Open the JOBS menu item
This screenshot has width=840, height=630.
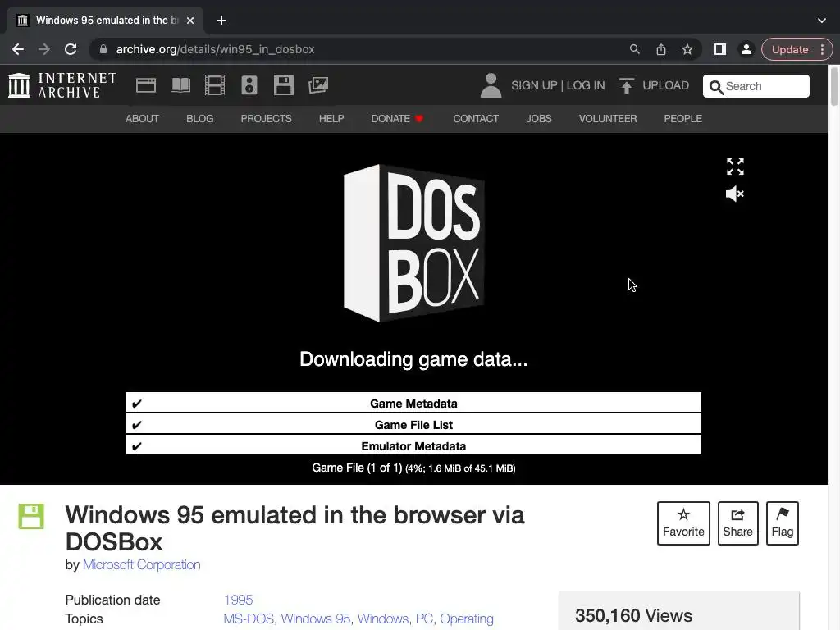tap(538, 118)
